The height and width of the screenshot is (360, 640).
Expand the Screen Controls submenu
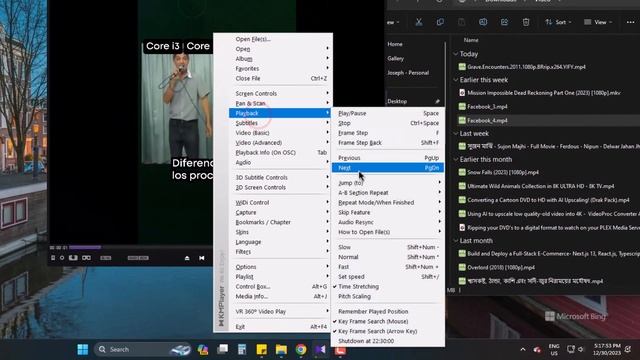tap(281, 93)
